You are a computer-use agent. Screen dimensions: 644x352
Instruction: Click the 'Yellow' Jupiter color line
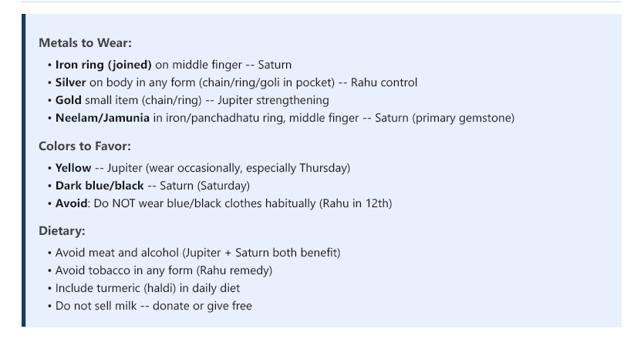click(203, 168)
